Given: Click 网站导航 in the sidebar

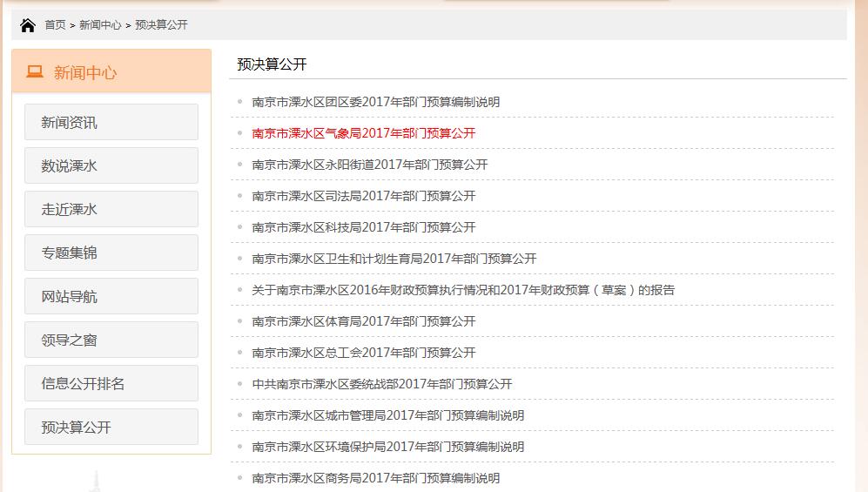Looking at the screenshot, I should coord(111,297).
